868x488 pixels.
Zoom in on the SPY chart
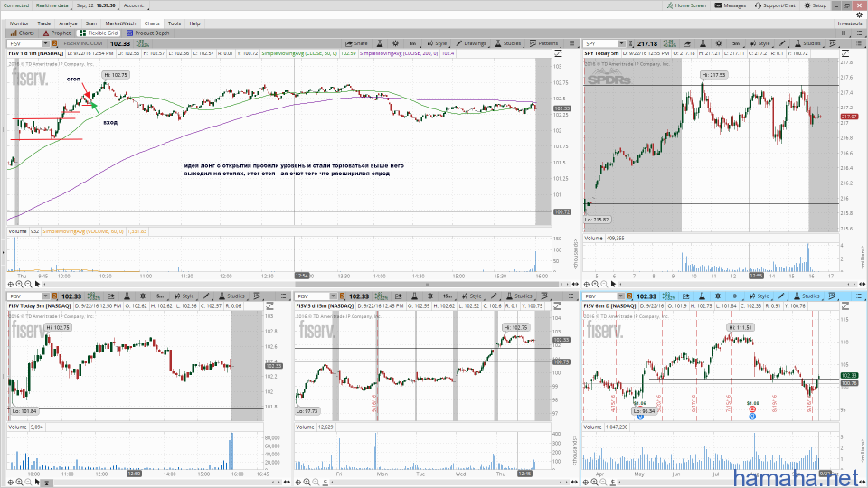(x=595, y=284)
